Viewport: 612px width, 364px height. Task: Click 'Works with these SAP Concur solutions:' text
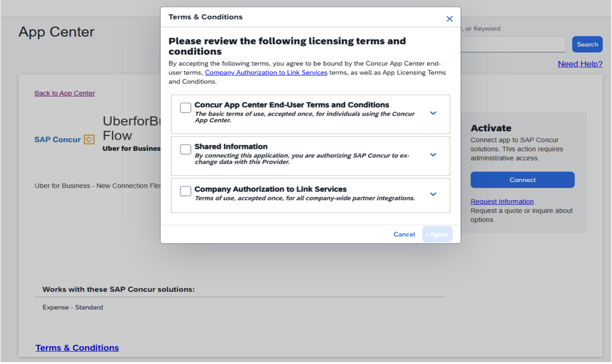(x=119, y=290)
